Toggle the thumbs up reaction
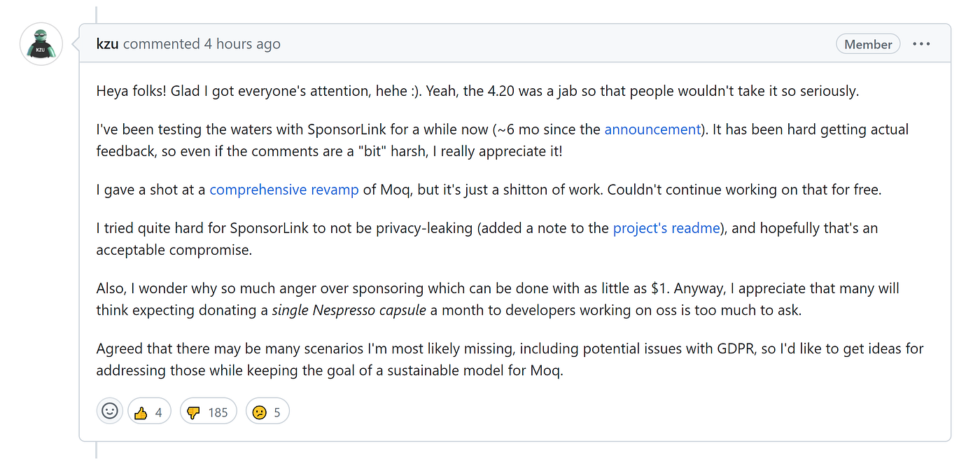The width and height of the screenshot is (980, 464). 149,412
